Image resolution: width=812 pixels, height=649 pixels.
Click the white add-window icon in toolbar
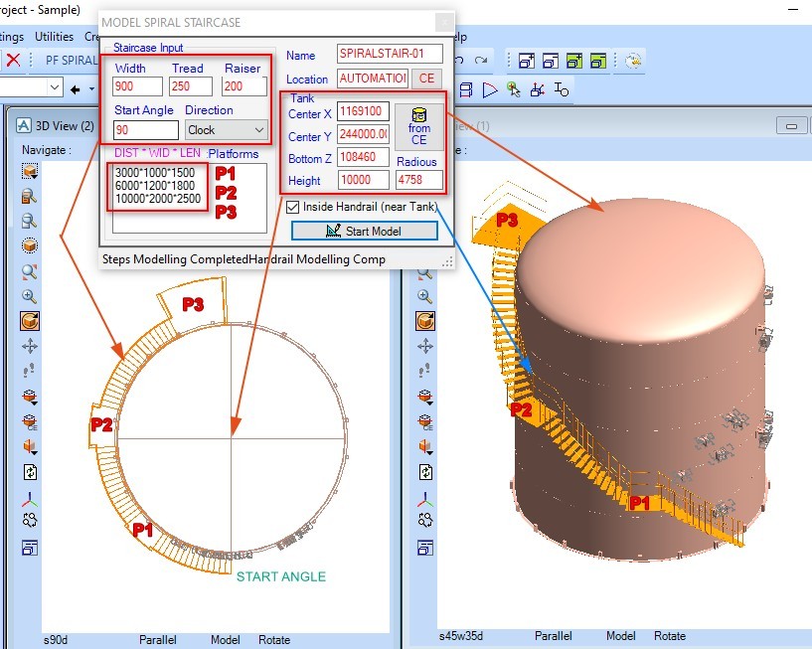click(x=527, y=61)
